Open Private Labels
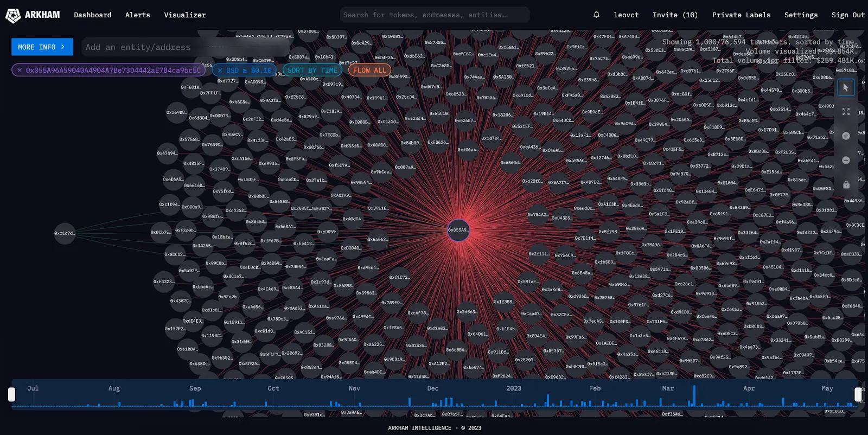This screenshot has width=868, height=435. pyautogui.click(x=741, y=15)
